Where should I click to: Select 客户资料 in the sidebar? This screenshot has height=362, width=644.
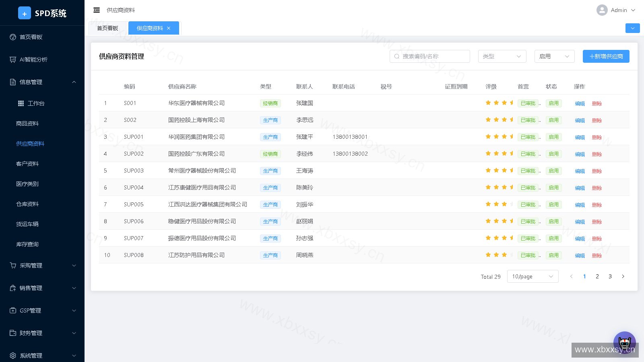[x=42, y=164]
